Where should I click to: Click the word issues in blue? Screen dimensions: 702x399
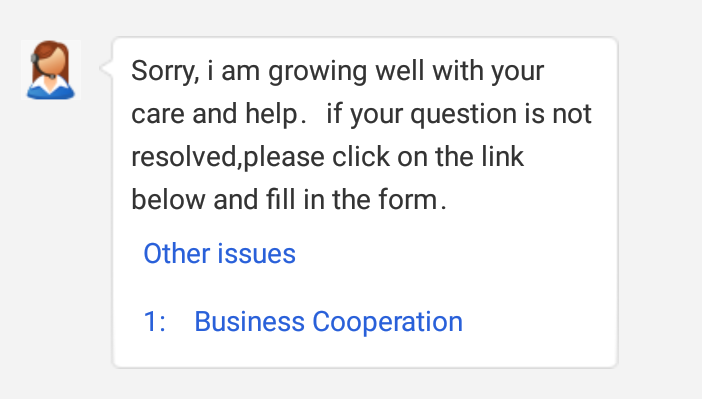click(x=257, y=254)
